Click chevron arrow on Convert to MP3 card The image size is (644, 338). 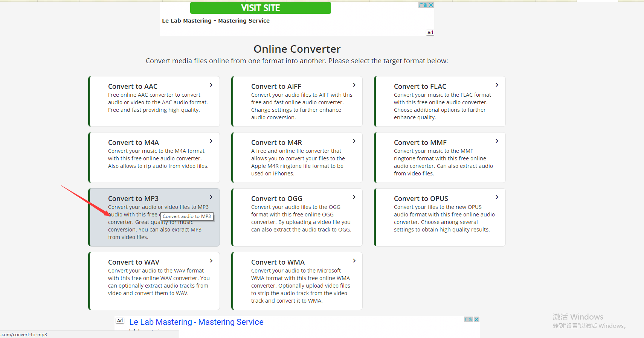click(211, 197)
